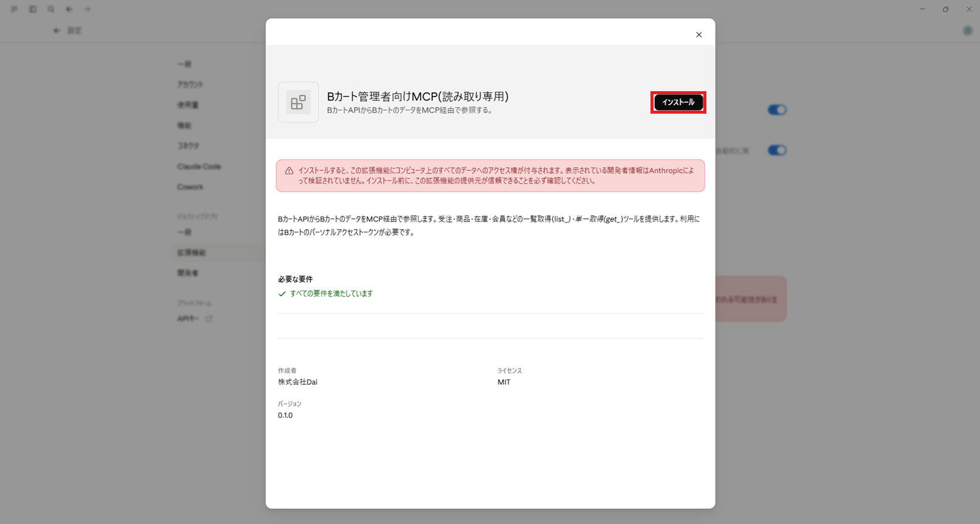
Task: Open the user avatar at top right
Action: (x=967, y=30)
